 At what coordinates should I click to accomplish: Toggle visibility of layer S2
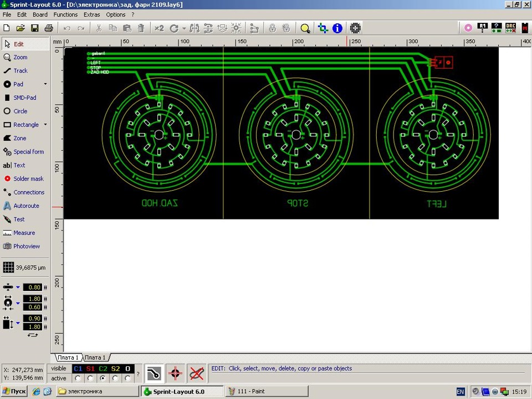tap(115, 369)
